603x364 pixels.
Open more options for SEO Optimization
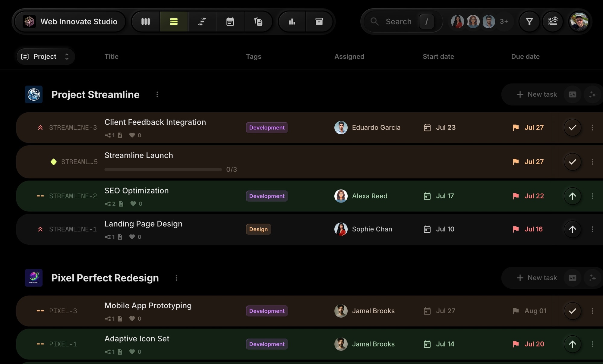tap(592, 196)
